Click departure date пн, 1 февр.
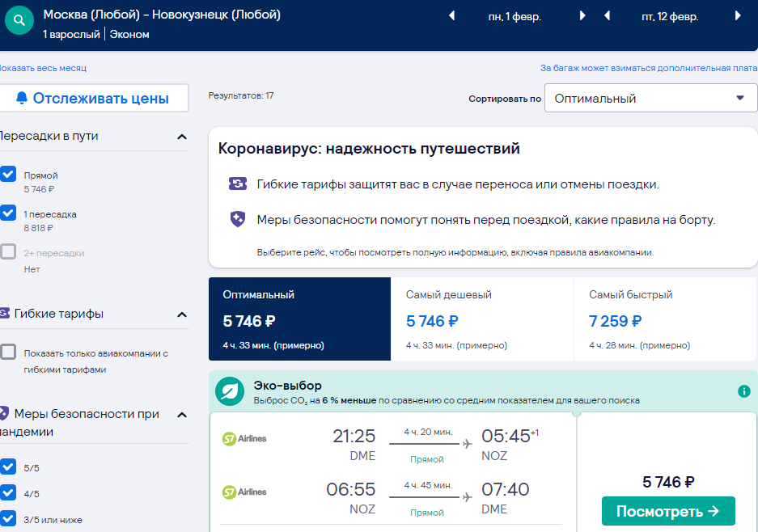The width and height of the screenshot is (758, 532). click(515, 16)
